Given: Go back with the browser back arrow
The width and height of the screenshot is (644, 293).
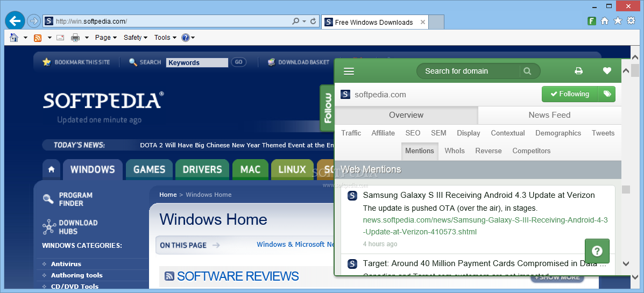Looking at the screenshot, I should (15, 20).
